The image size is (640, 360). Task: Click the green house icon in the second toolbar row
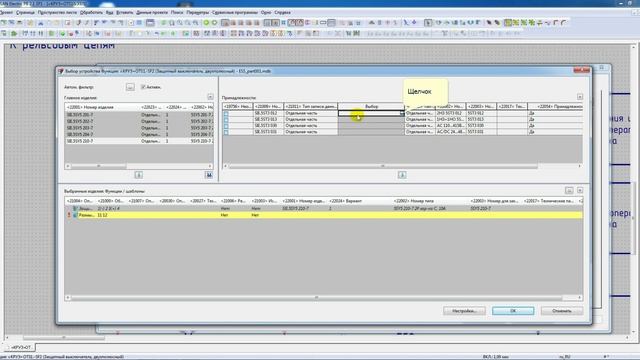pos(13,33)
